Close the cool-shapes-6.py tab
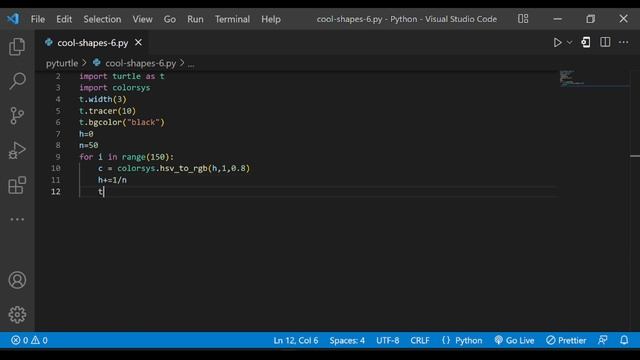Image resolution: width=640 pixels, height=360 pixels. coord(139,42)
